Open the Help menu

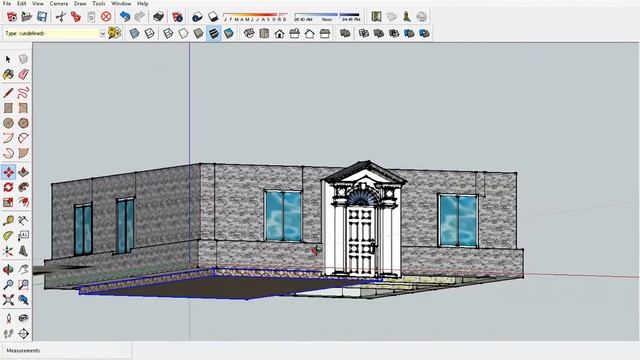point(142,3)
